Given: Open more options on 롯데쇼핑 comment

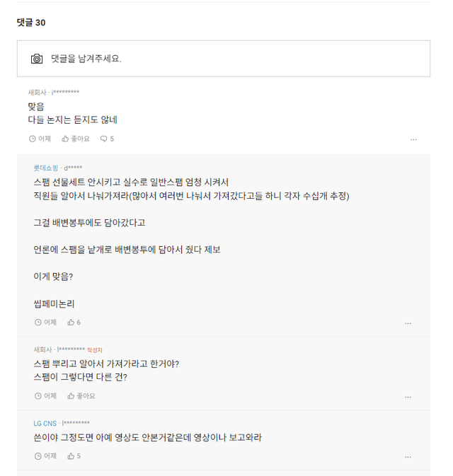Looking at the screenshot, I should click(x=408, y=323).
